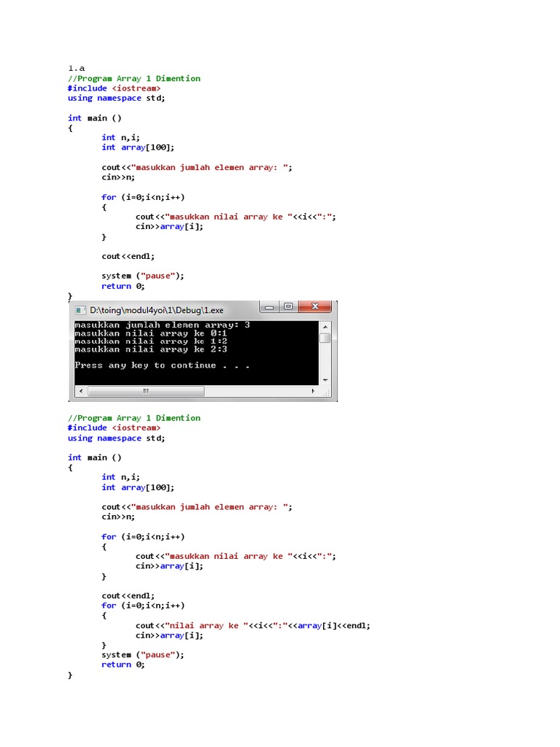Click the first 'int array[100];' declaration
The width and height of the screenshot is (560, 747).
[138, 147]
